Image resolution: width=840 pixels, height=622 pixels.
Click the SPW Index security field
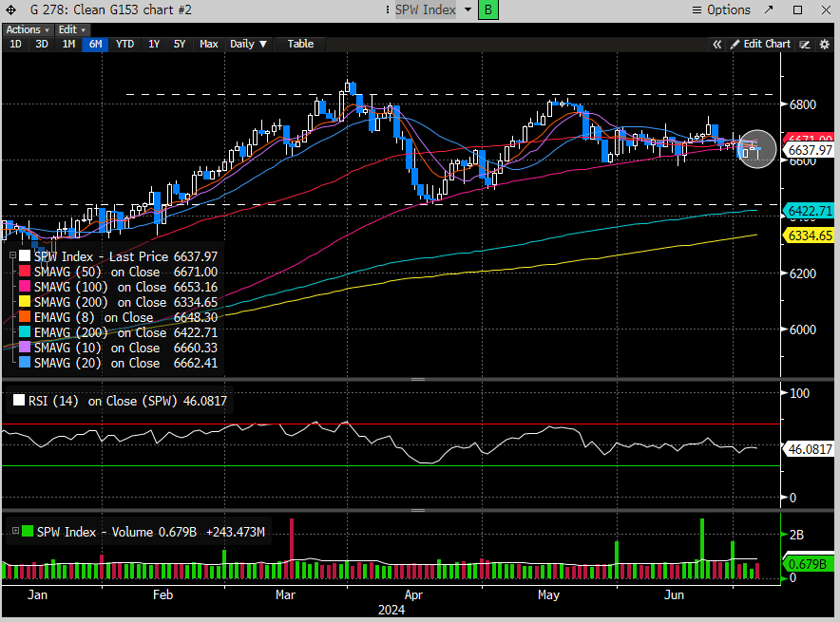426,9
